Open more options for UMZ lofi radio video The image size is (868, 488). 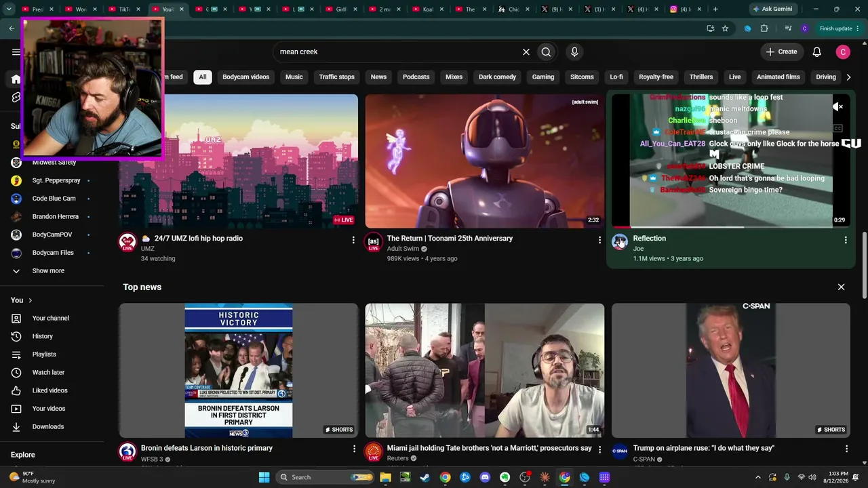click(353, 240)
